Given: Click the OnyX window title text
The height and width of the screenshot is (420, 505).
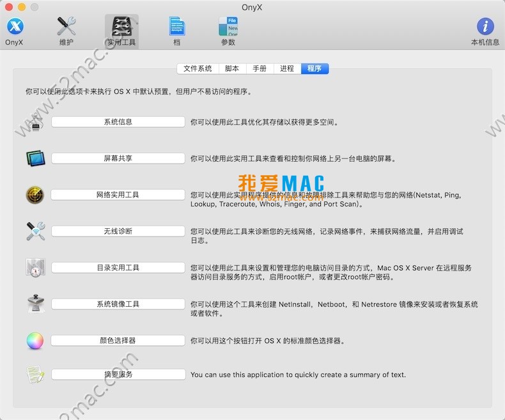Looking at the screenshot, I should click(252, 7).
